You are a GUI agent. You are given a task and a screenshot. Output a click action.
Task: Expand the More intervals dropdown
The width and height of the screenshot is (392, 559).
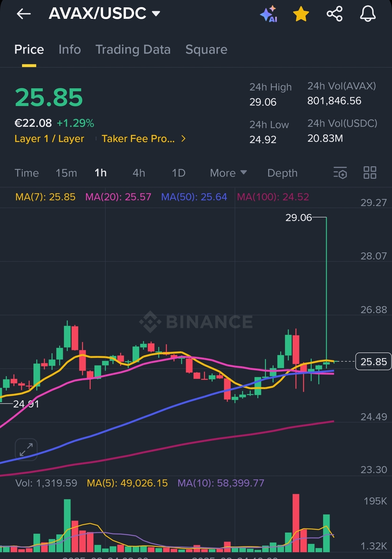click(x=228, y=173)
